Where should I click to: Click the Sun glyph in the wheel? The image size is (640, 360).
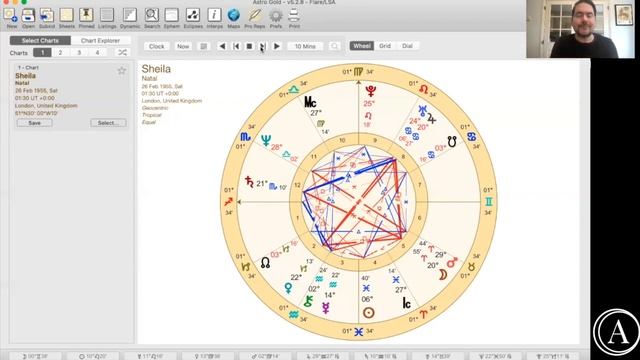point(369,313)
